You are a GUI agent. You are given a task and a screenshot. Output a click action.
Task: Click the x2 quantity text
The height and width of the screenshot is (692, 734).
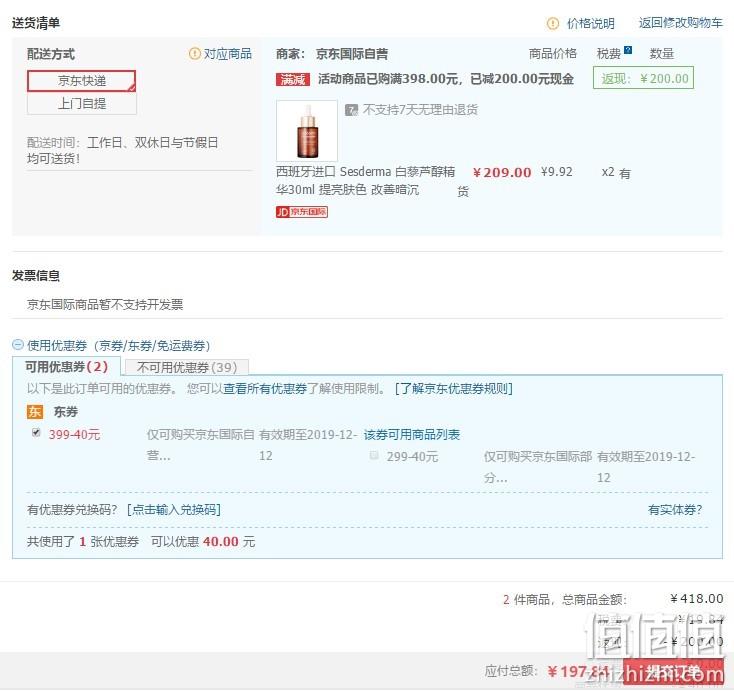608,172
